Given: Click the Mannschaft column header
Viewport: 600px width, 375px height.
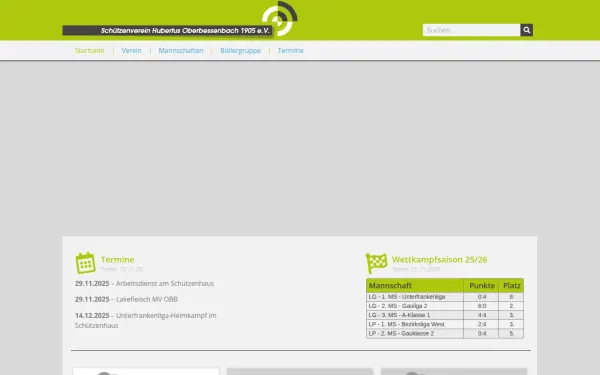Looking at the screenshot, I should pos(415,285).
